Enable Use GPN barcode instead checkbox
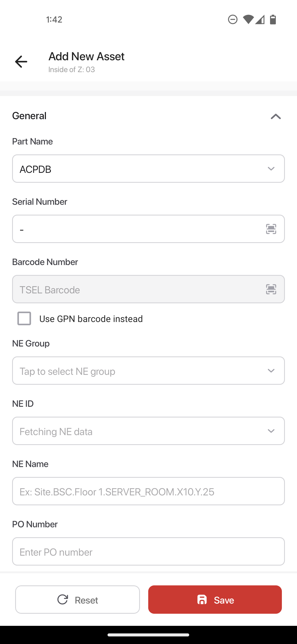 pyautogui.click(x=24, y=318)
